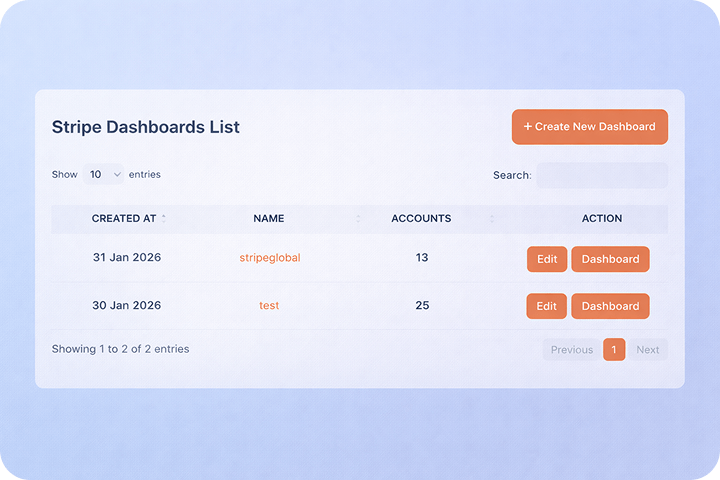This screenshot has height=480, width=720.
Task: Edit the stripeglobal dashboard entry
Action: [547, 259]
